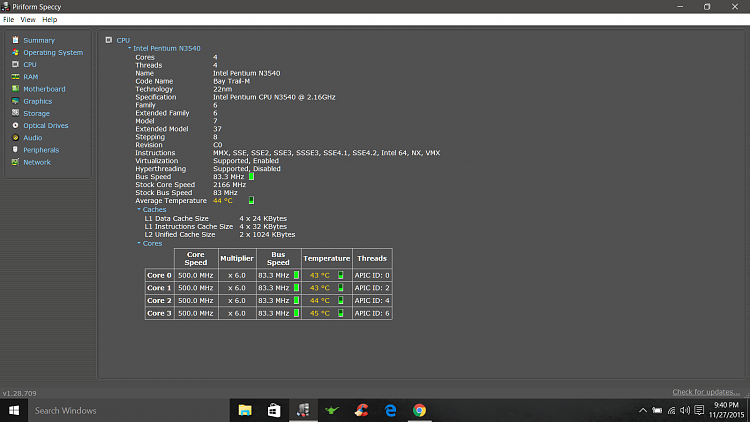Go to the Summary page
Viewport: 750px width, 422px height.
[39, 41]
